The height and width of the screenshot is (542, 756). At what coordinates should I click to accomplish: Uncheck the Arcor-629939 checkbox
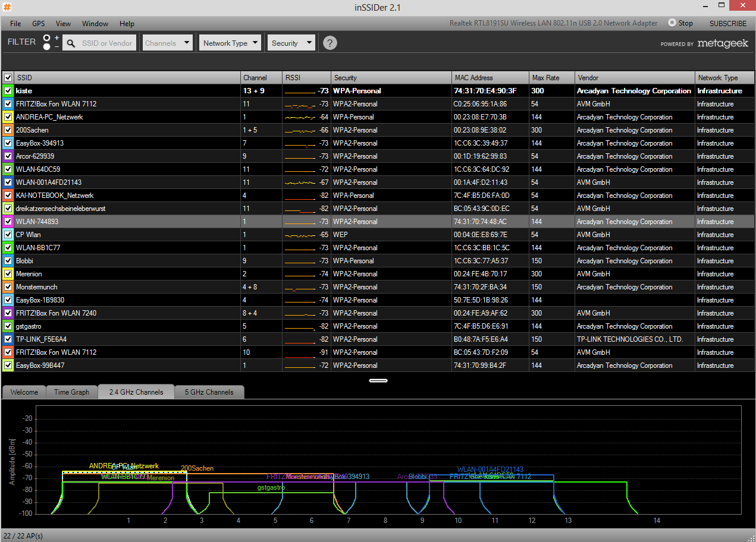pos(8,156)
